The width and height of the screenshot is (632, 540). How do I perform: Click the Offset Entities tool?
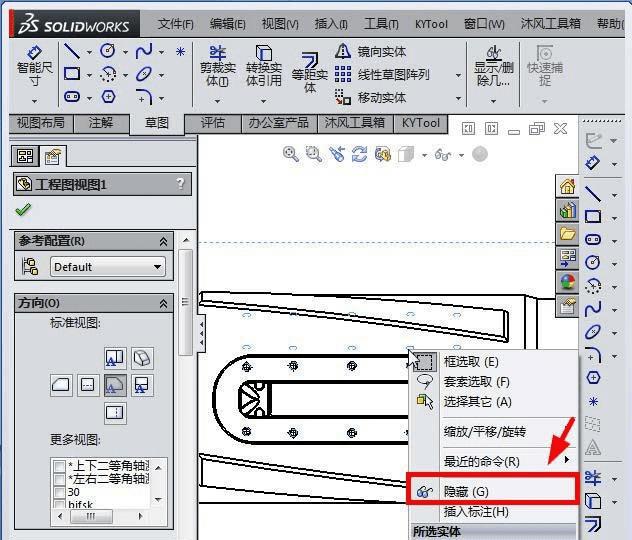tap(310, 73)
